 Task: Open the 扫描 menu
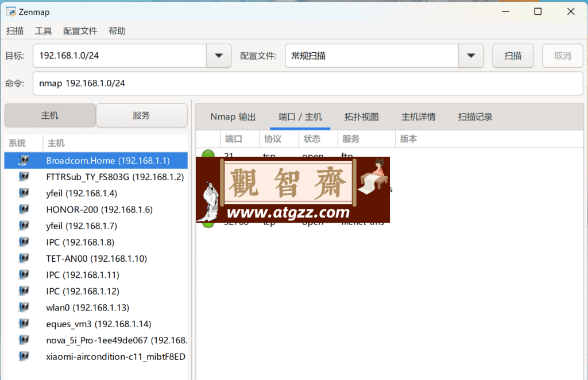click(x=15, y=31)
